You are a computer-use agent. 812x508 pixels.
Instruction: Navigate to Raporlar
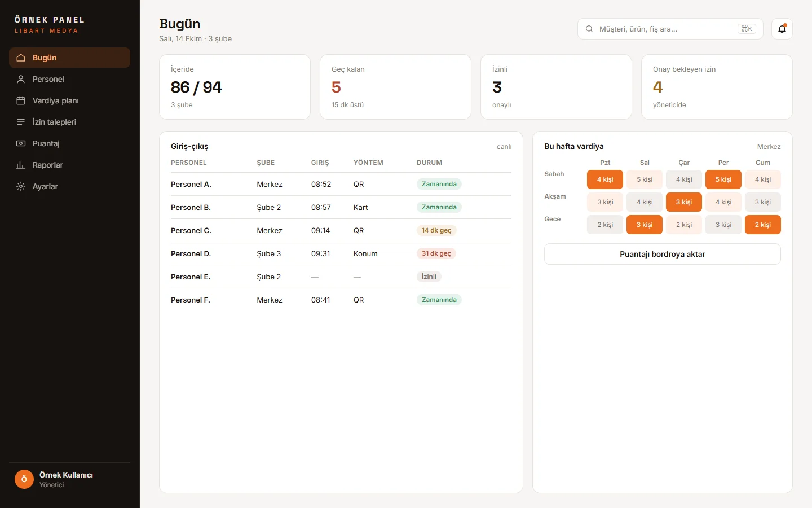(69, 165)
